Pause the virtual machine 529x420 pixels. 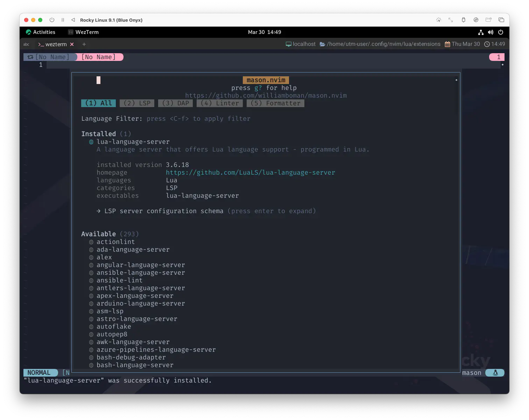tap(63, 20)
